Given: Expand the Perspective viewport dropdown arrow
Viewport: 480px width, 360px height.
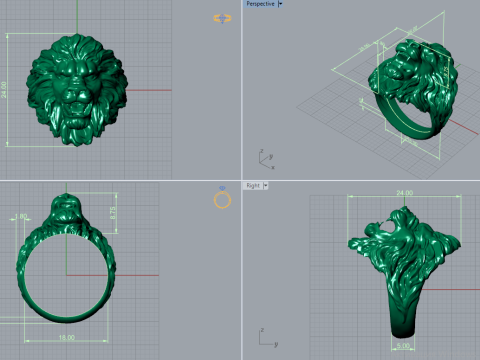Looking at the screenshot, I should coord(280,4).
